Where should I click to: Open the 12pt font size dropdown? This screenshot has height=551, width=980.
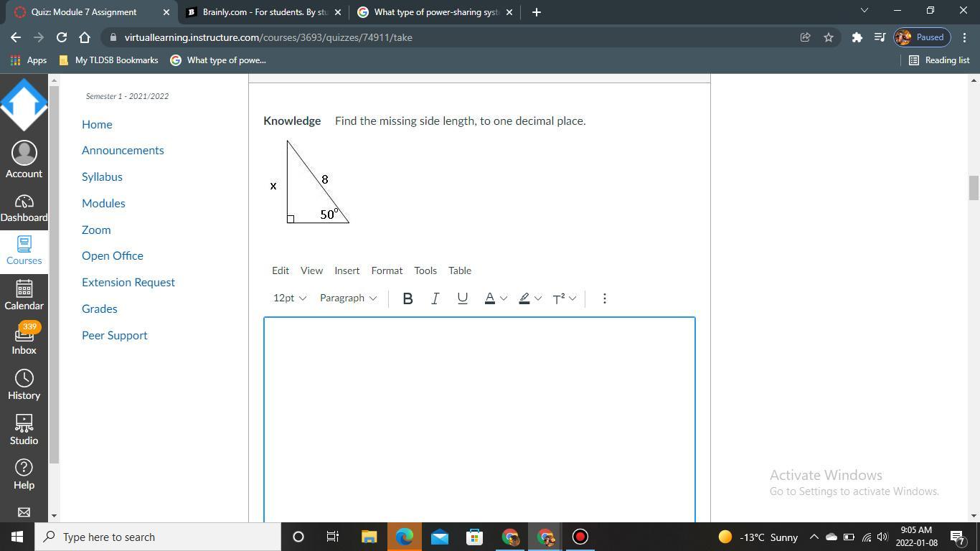pos(290,298)
